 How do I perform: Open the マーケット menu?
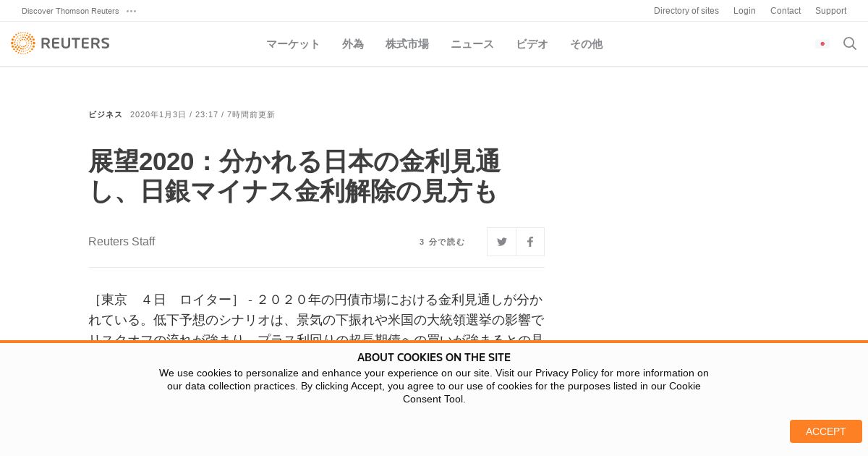293,44
